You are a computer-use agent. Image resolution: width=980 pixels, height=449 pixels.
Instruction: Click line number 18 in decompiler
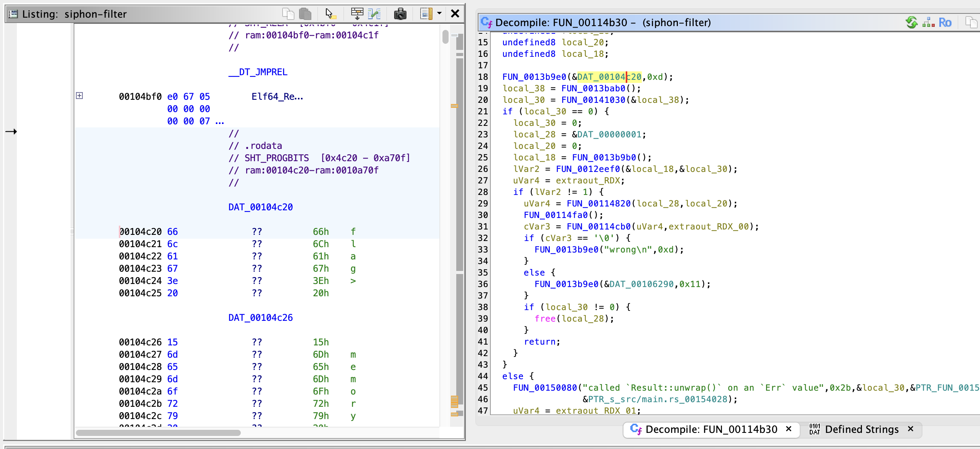(x=483, y=77)
